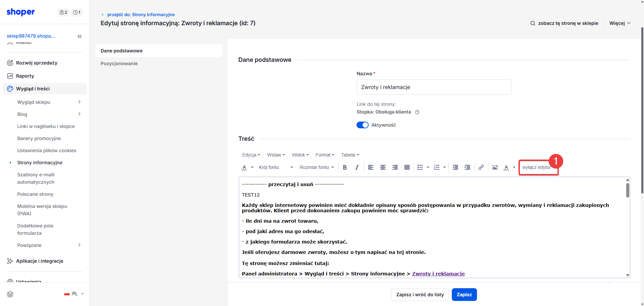Align text right in the editor

[x=395, y=167]
